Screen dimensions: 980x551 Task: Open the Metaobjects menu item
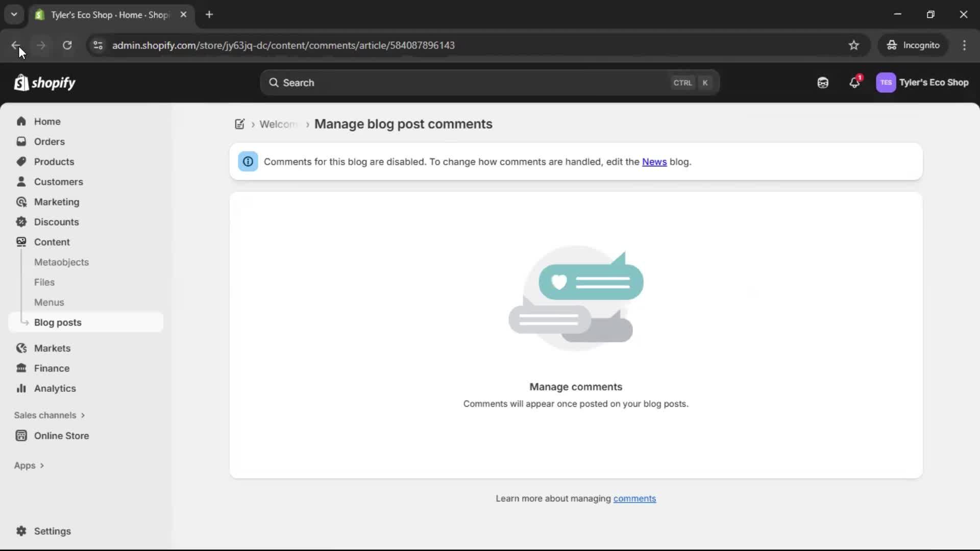pyautogui.click(x=62, y=262)
